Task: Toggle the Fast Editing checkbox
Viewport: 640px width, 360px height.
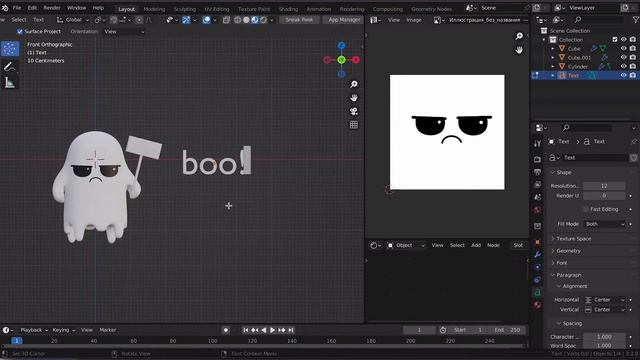Action: point(586,209)
